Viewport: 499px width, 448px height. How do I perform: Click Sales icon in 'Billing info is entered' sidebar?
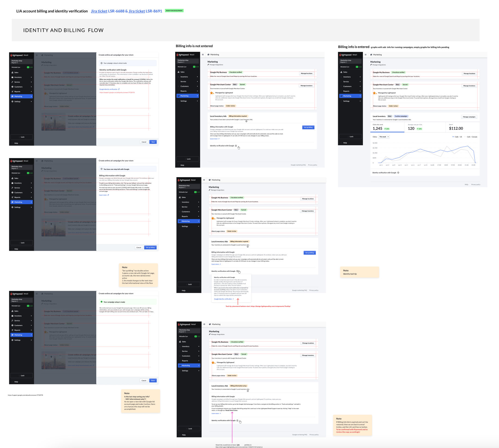coord(341,72)
